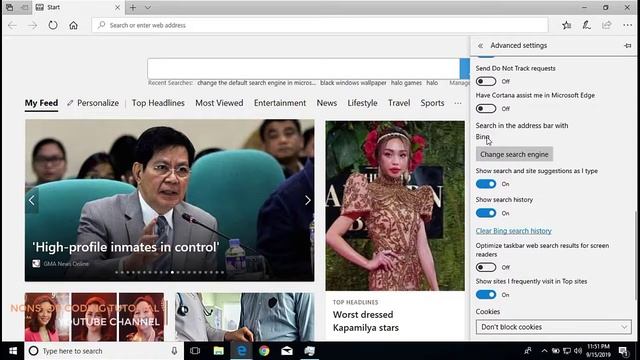Show previous slide in news carousel
The height and width of the screenshot is (360, 640).
32,200
